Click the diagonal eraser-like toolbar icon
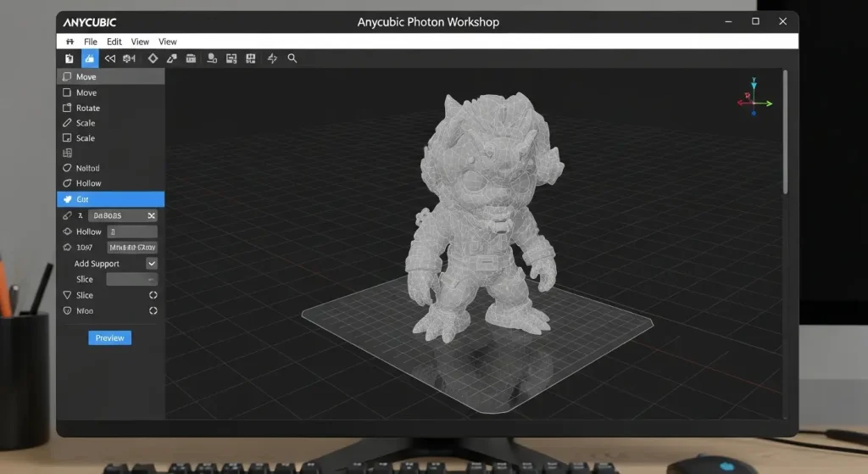The image size is (868, 474). click(x=171, y=59)
